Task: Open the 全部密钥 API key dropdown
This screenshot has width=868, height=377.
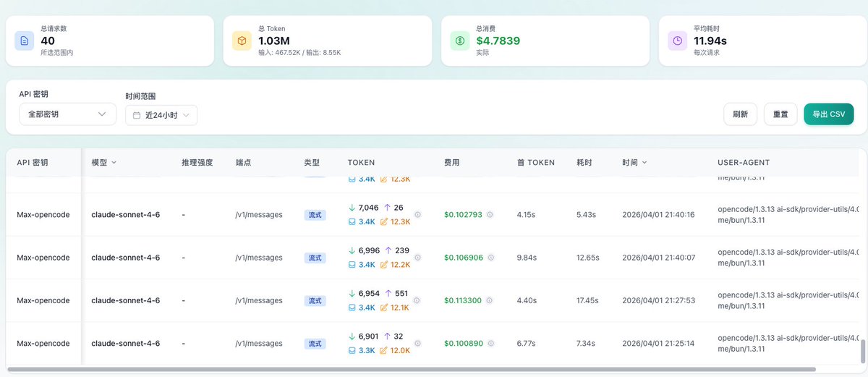Action: (x=67, y=114)
